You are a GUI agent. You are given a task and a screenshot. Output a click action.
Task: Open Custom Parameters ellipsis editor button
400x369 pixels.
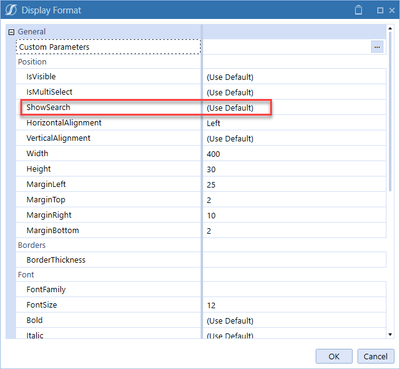click(377, 47)
